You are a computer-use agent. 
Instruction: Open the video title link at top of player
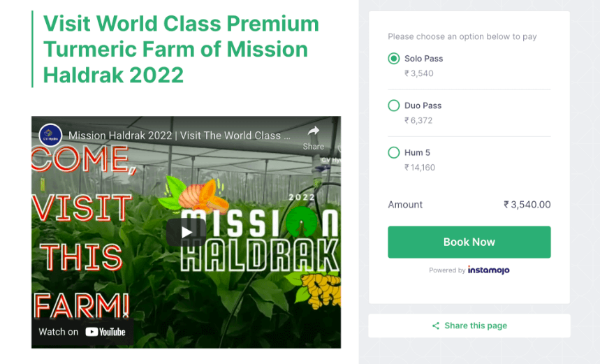tap(179, 136)
